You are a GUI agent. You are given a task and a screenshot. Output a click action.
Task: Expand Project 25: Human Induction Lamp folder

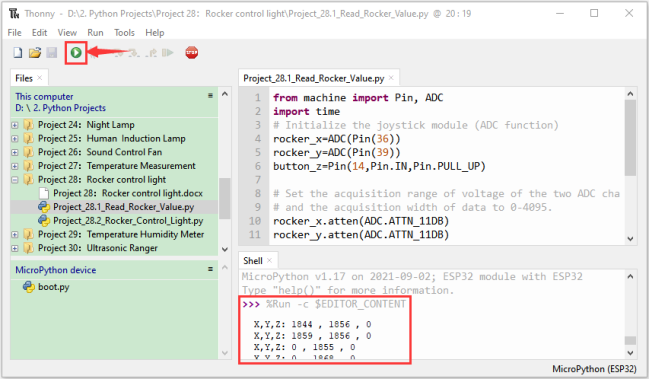tap(15, 138)
